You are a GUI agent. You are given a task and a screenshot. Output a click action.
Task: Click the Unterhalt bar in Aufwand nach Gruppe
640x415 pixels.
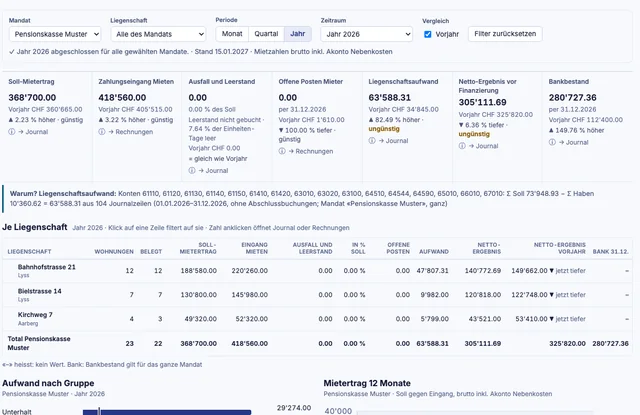(x=167, y=412)
